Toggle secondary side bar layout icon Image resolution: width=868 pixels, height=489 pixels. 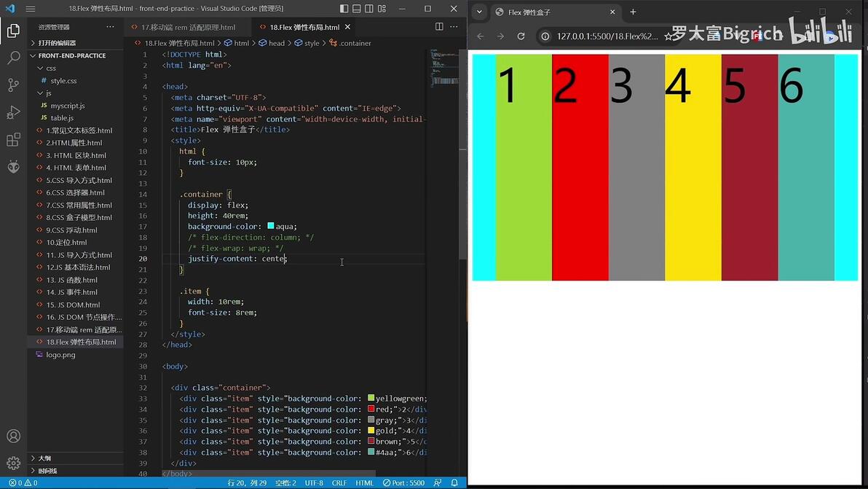pyautogui.click(x=369, y=8)
